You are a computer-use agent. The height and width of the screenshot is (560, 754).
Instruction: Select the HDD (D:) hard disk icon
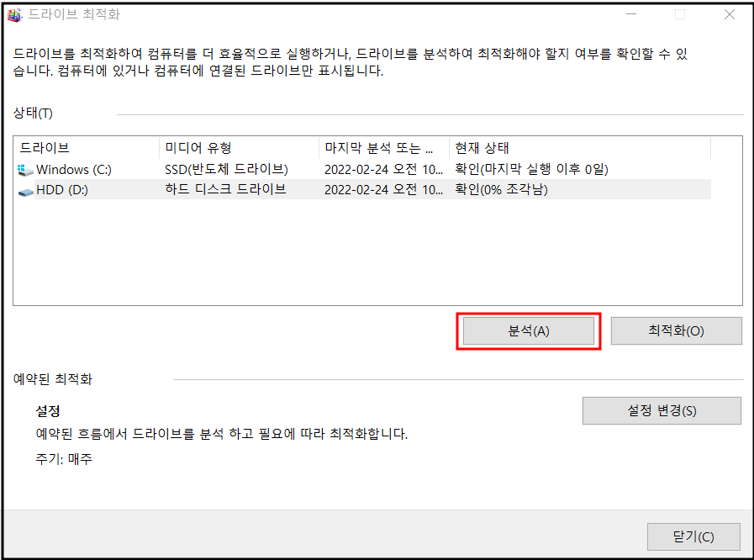click(x=26, y=190)
